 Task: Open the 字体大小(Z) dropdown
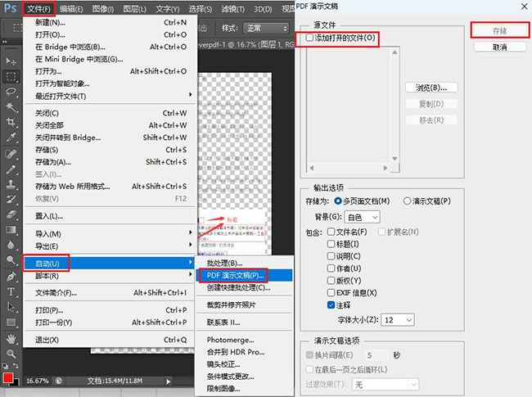click(x=398, y=320)
